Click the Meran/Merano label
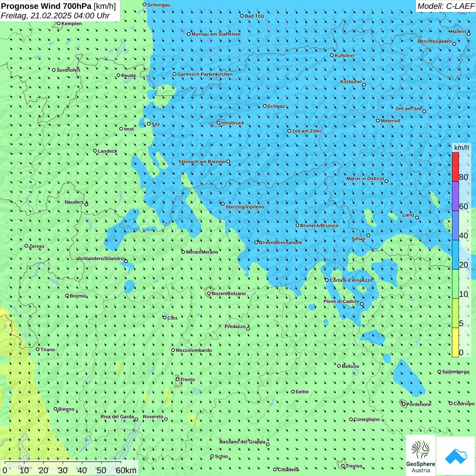 click(202, 252)
